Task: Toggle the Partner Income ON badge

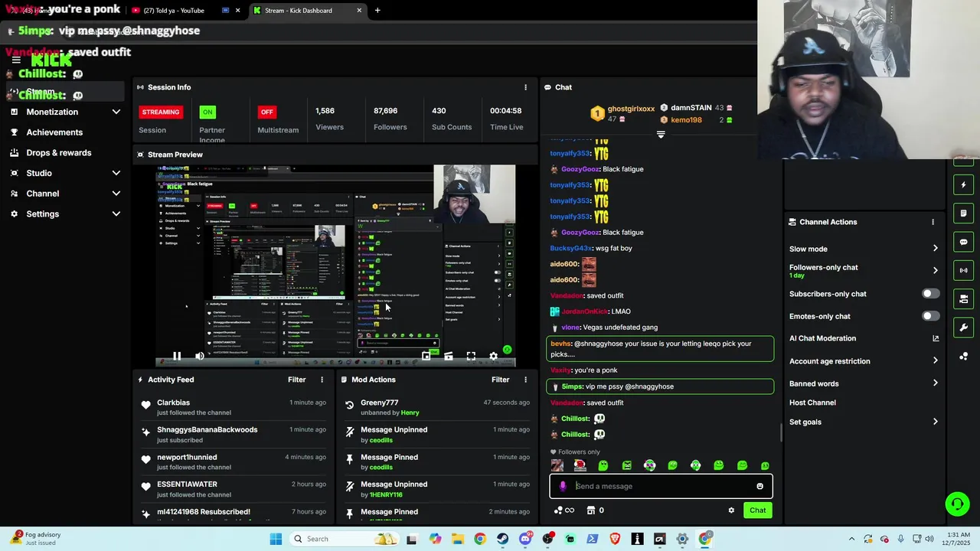Action: pyautogui.click(x=207, y=112)
